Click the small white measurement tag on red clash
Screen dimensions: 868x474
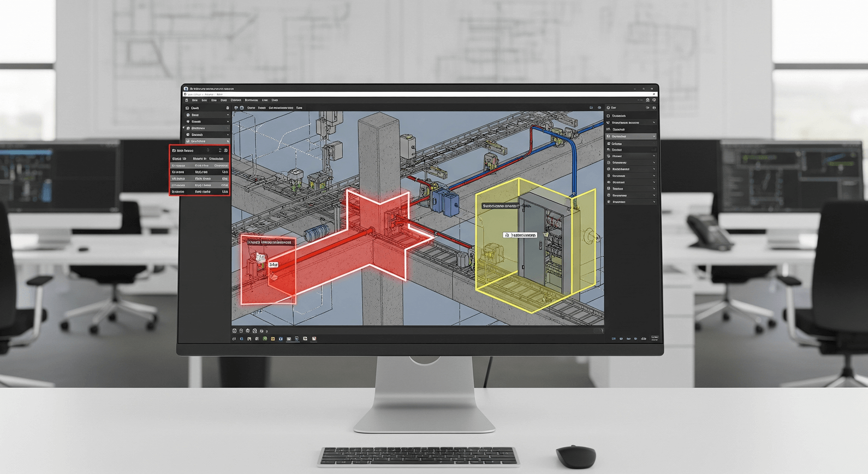[273, 264]
